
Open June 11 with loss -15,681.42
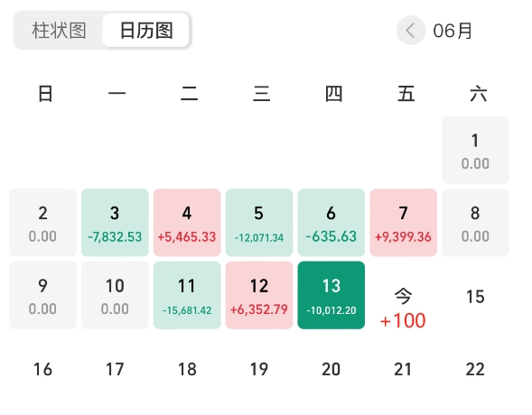pyautogui.click(x=187, y=295)
